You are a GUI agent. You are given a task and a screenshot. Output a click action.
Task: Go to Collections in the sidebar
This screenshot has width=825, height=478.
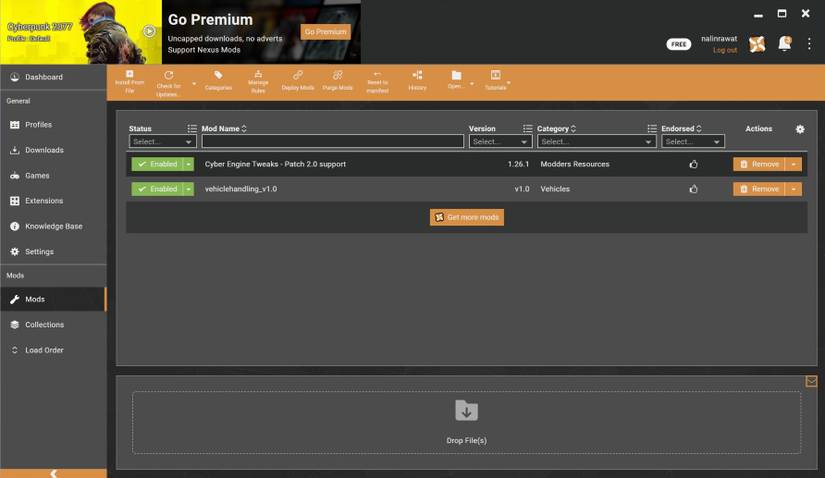tap(44, 325)
